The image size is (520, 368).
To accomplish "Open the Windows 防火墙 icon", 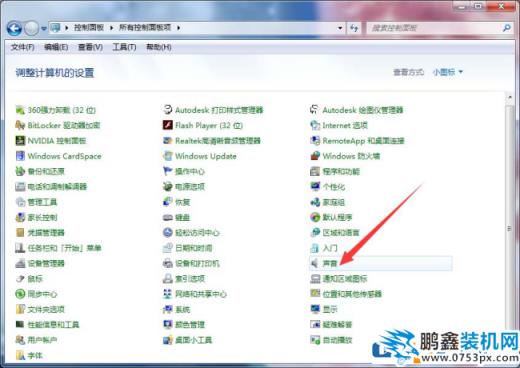I will click(x=315, y=156).
